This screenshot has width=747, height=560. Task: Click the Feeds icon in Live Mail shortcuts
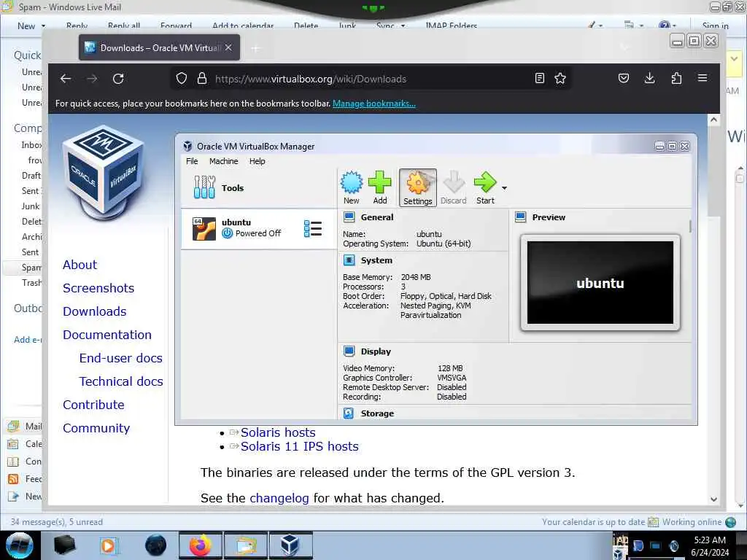(13, 479)
